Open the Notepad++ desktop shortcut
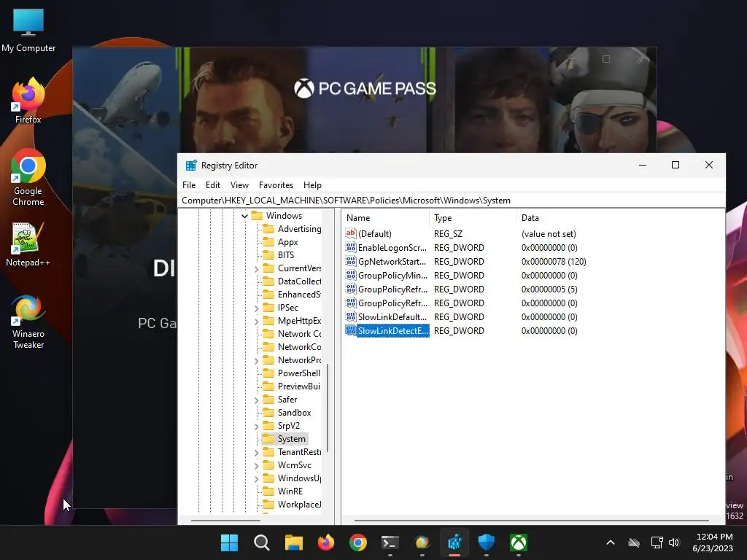This screenshot has width=747, height=560. click(x=28, y=245)
